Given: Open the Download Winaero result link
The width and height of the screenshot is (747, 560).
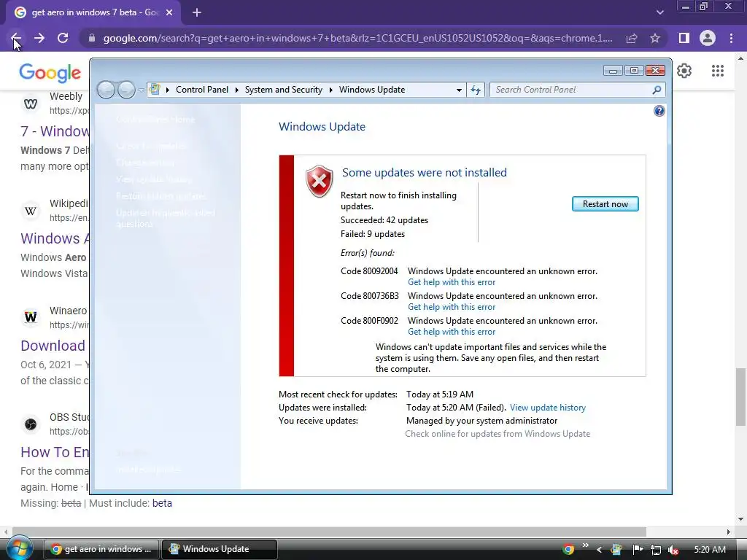Looking at the screenshot, I should click(x=53, y=346).
